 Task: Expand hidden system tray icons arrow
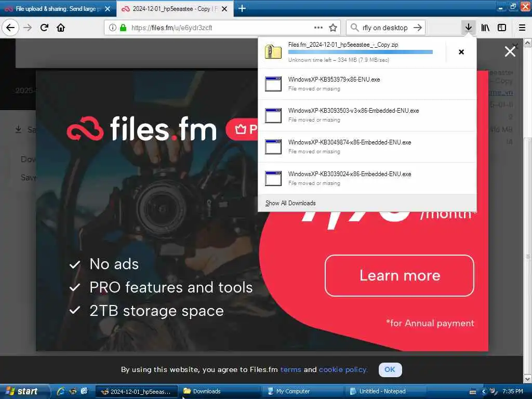[484, 392]
